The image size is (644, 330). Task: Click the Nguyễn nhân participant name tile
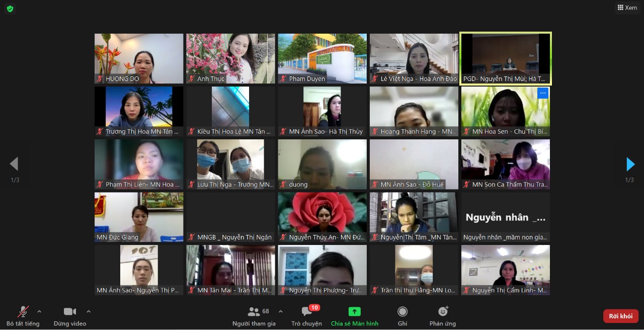tap(505, 217)
